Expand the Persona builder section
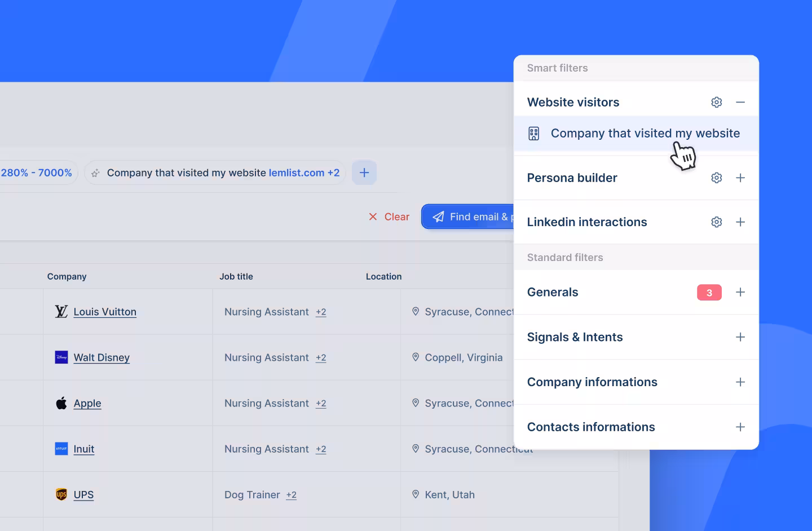812x531 pixels. coord(740,178)
